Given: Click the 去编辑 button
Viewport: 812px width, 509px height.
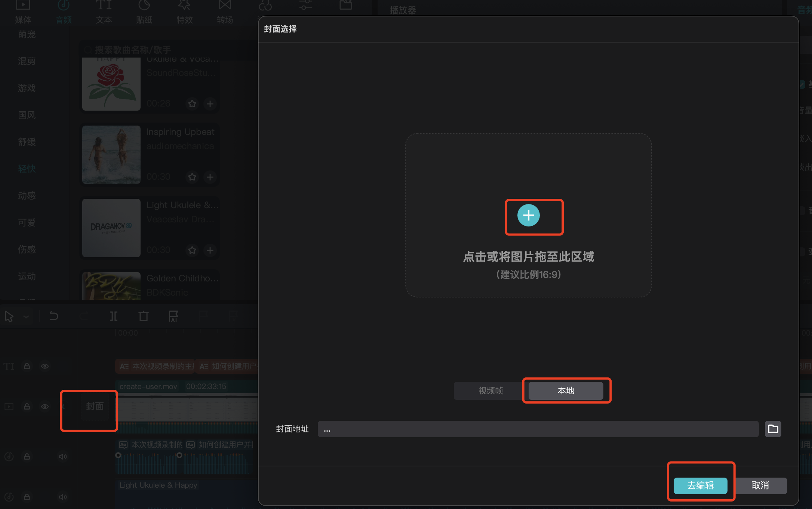Looking at the screenshot, I should 701,485.
